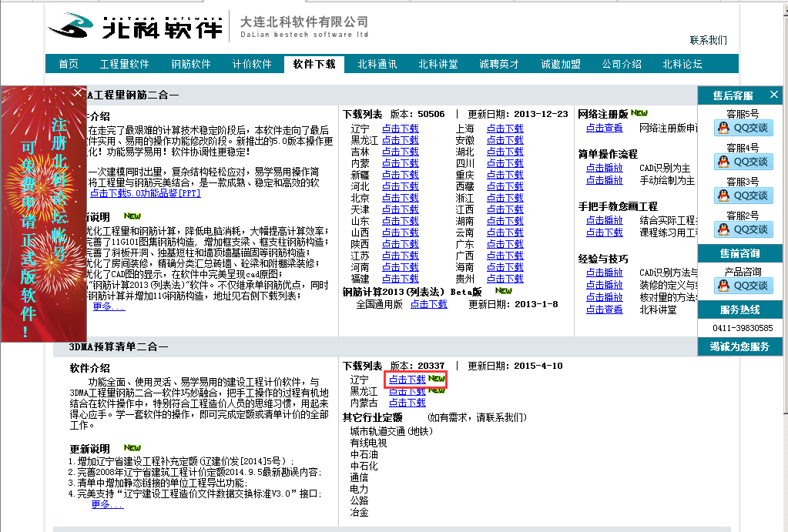Download the 天津 version

(x=400, y=209)
